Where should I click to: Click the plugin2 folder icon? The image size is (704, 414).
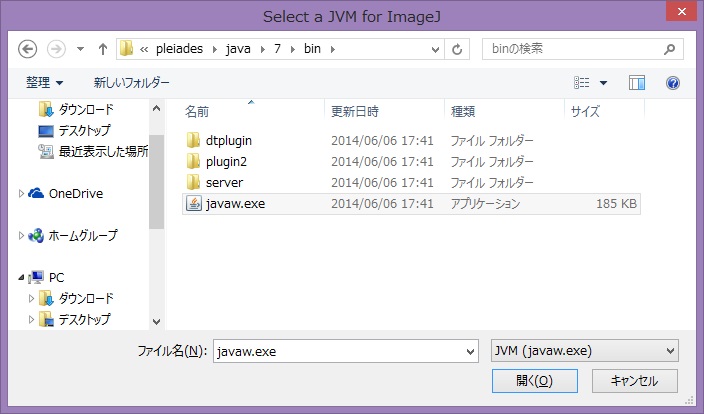[x=193, y=161]
